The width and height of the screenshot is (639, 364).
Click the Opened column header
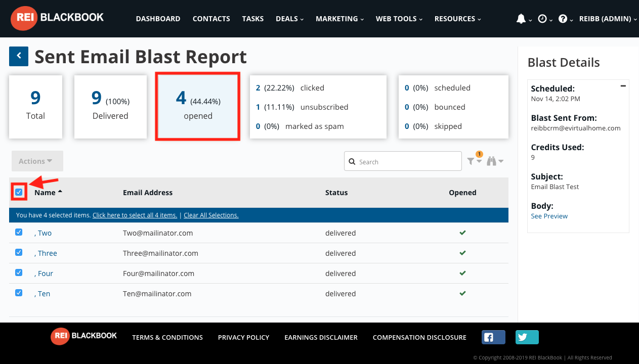coord(462,193)
